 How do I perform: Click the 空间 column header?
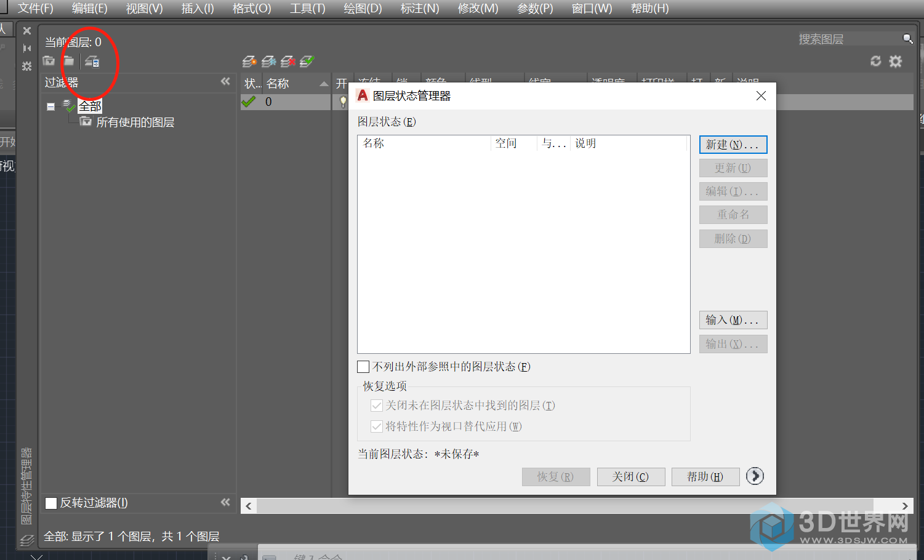coord(514,143)
